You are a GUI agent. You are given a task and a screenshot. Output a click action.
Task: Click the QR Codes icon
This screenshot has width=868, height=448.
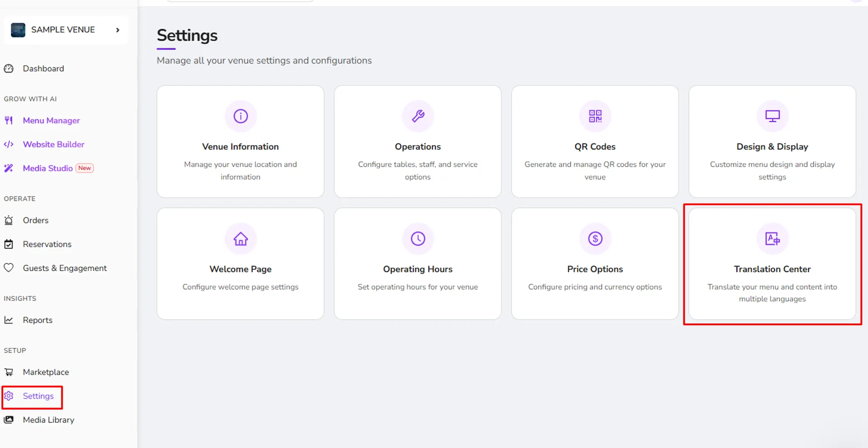point(595,116)
